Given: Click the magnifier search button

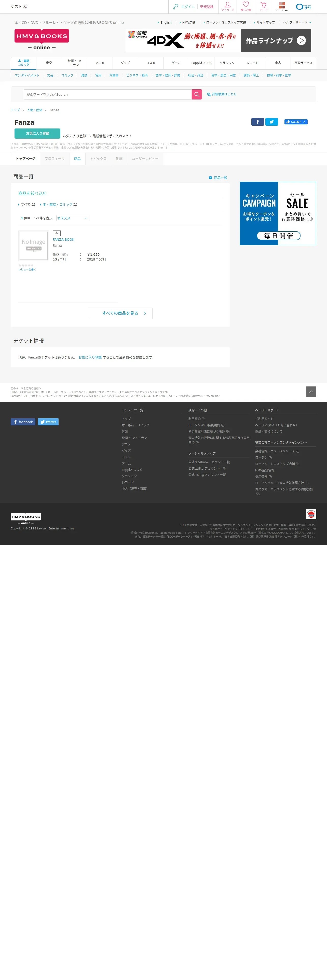Looking at the screenshot, I should [197, 94].
